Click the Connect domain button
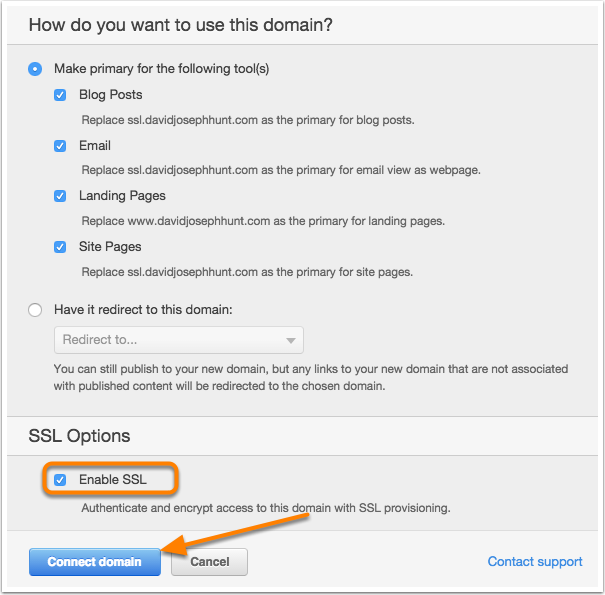The image size is (605, 595). (x=95, y=562)
